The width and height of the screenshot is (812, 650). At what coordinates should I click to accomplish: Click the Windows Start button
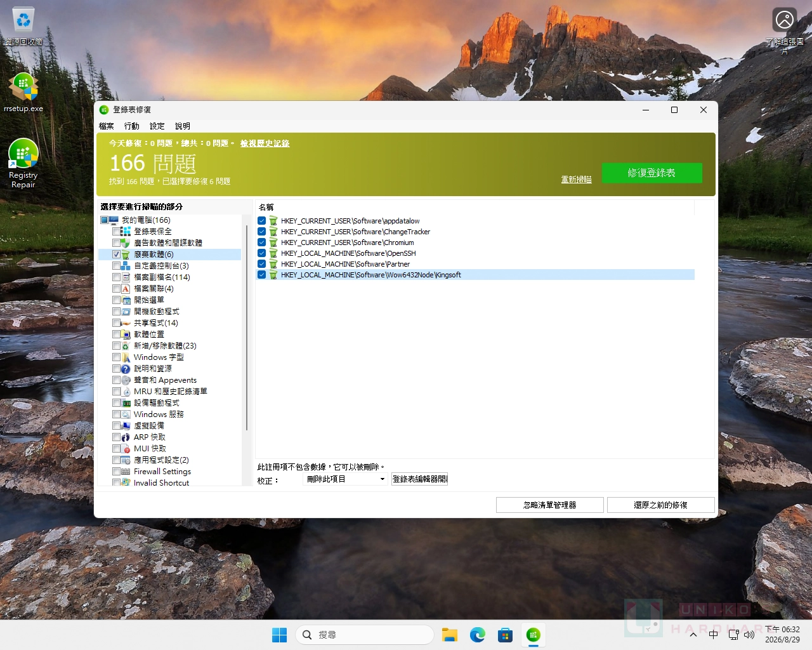coord(279,635)
